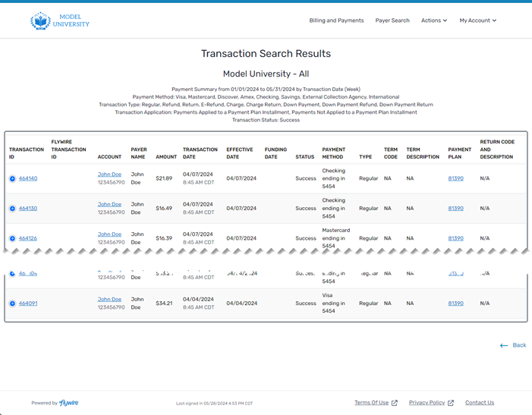Image resolution: width=532 pixels, height=415 pixels.
Task: Open John Doe account in 464091 row
Action: 109,299
